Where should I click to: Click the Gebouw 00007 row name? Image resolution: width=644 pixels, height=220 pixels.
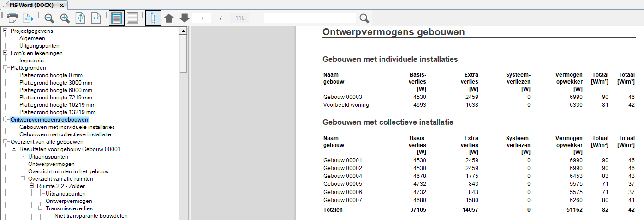343,200
